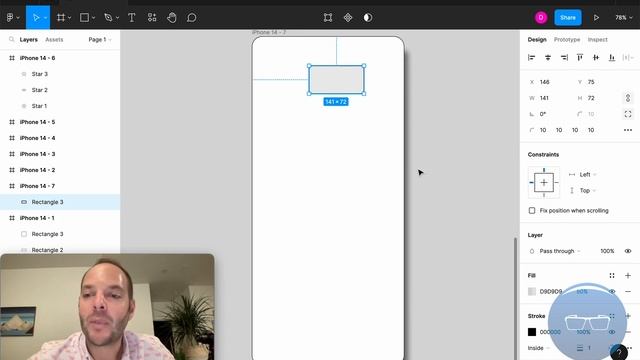640x360 pixels.
Task: Click the black stroke color swatch
Action: (x=532, y=332)
